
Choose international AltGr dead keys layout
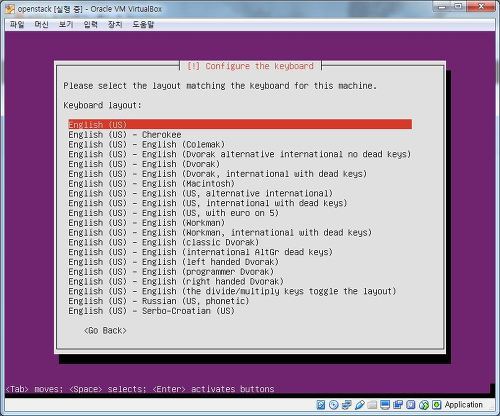point(201,252)
